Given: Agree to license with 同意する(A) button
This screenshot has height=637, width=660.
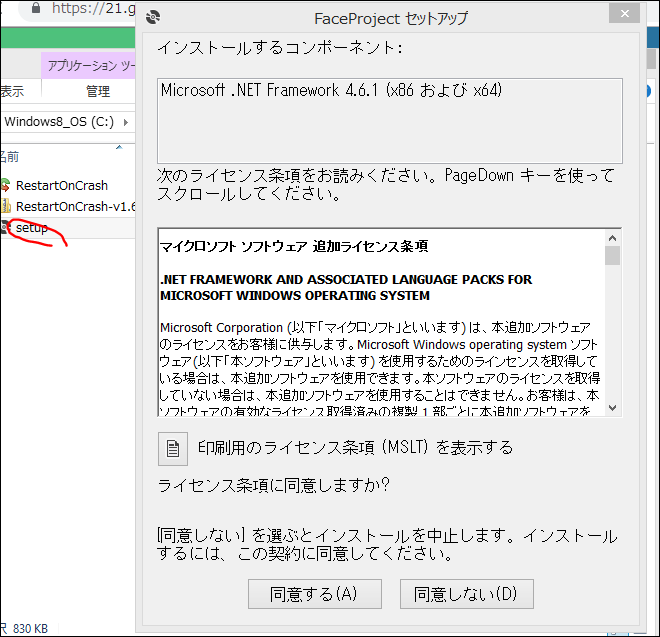Looking at the screenshot, I should tap(314, 594).
